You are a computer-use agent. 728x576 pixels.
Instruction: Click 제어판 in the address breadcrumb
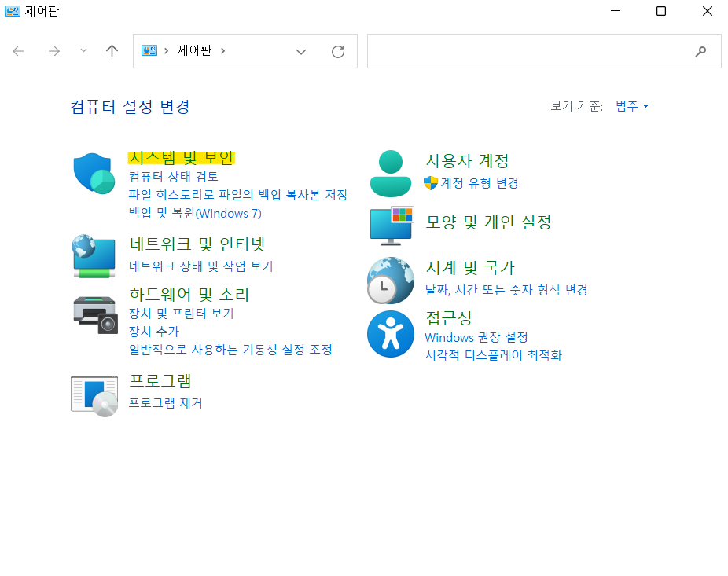point(194,50)
